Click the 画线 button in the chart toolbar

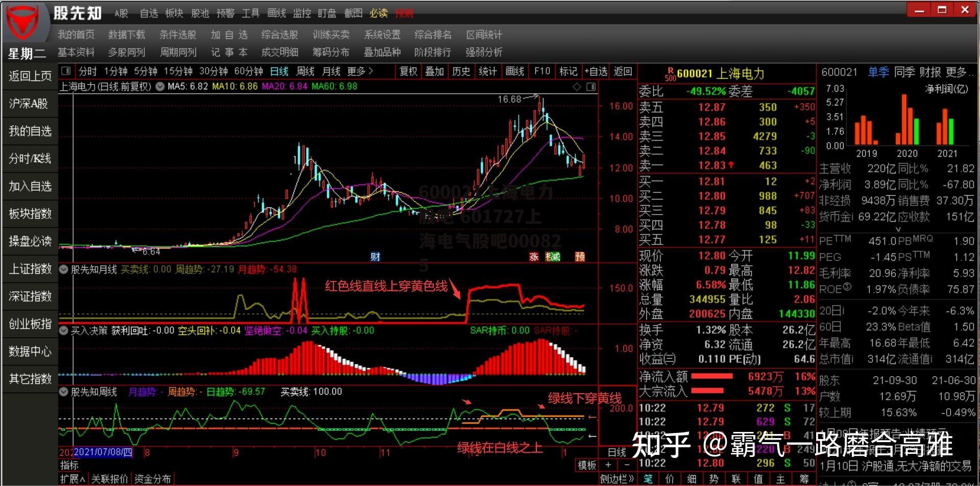tap(515, 71)
